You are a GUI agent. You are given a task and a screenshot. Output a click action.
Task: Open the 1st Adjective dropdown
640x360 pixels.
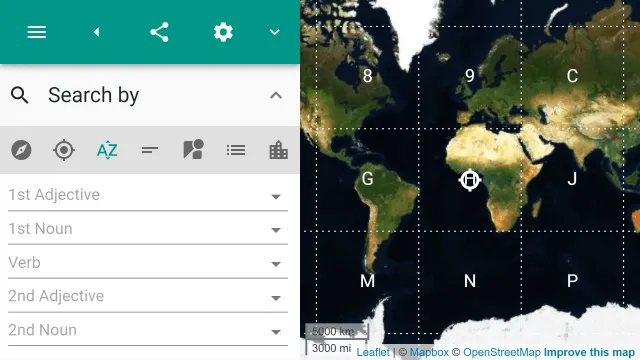(148, 195)
